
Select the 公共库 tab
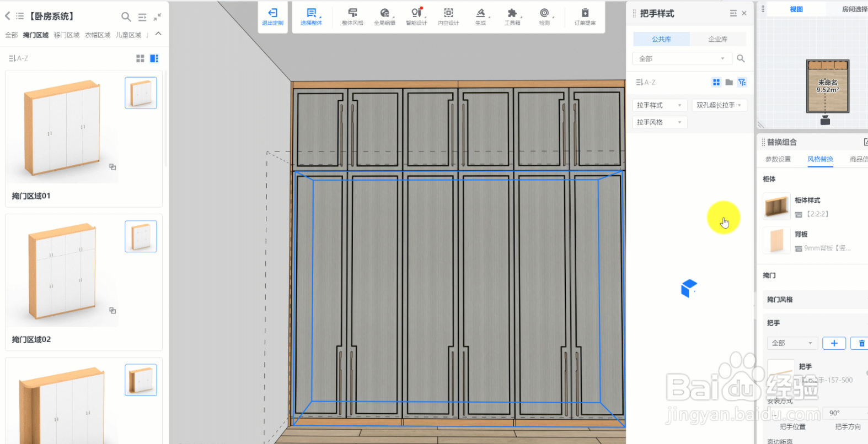coord(661,39)
